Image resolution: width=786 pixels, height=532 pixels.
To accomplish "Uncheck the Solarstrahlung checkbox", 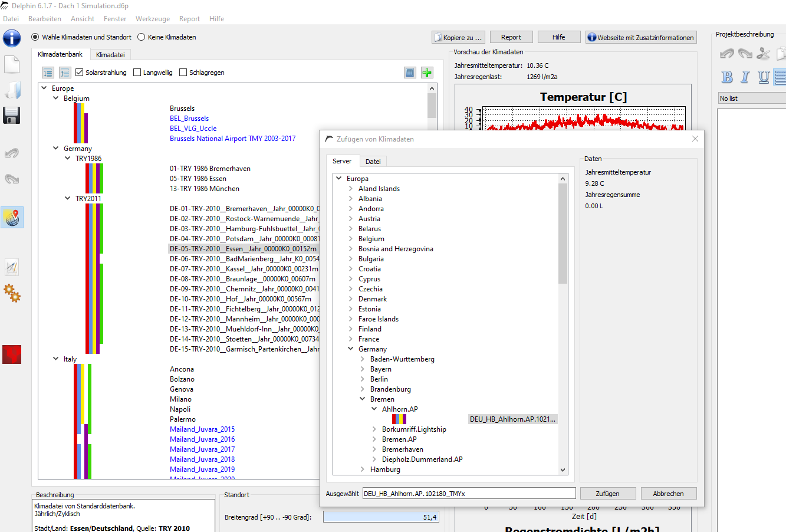I will pyautogui.click(x=80, y=73).
